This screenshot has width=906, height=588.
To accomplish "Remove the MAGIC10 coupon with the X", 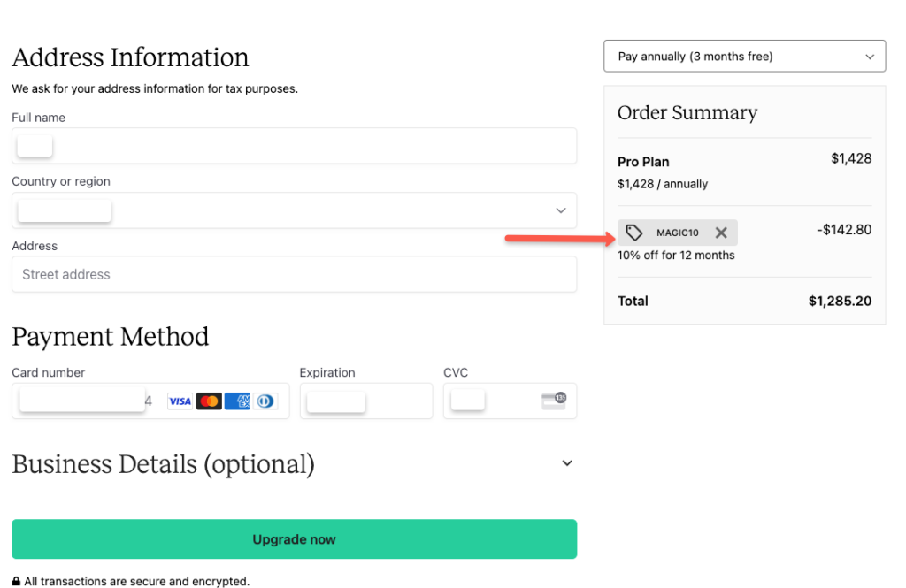I will [x=721, y=233].
